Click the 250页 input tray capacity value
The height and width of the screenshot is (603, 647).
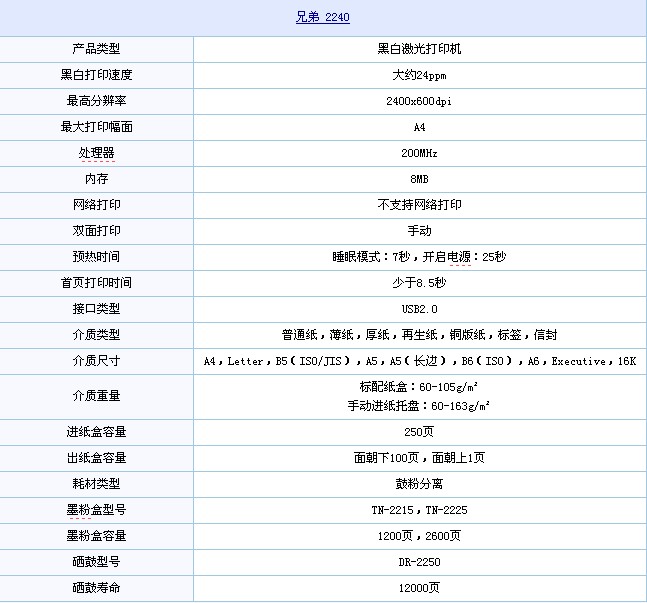pos(419,432)
